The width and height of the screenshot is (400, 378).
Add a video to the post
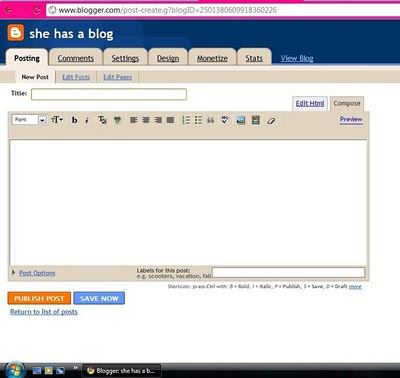(x=256, y=120)
